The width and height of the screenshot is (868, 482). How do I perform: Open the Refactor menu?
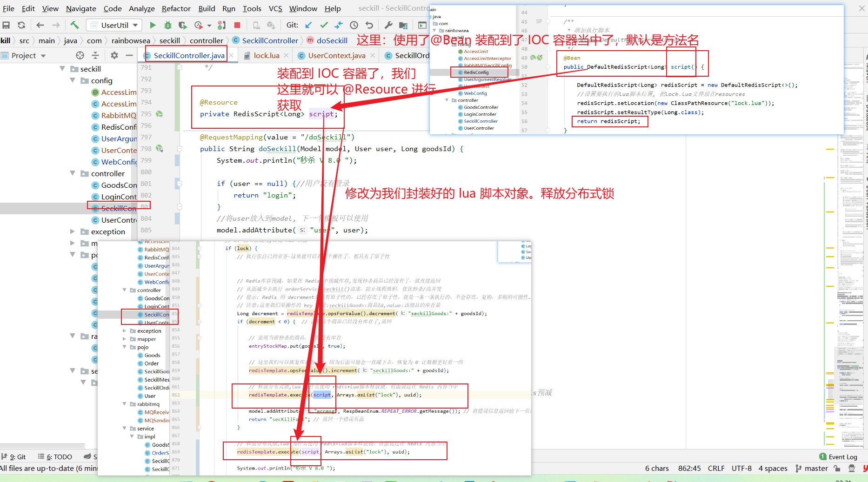pos(176,8)
